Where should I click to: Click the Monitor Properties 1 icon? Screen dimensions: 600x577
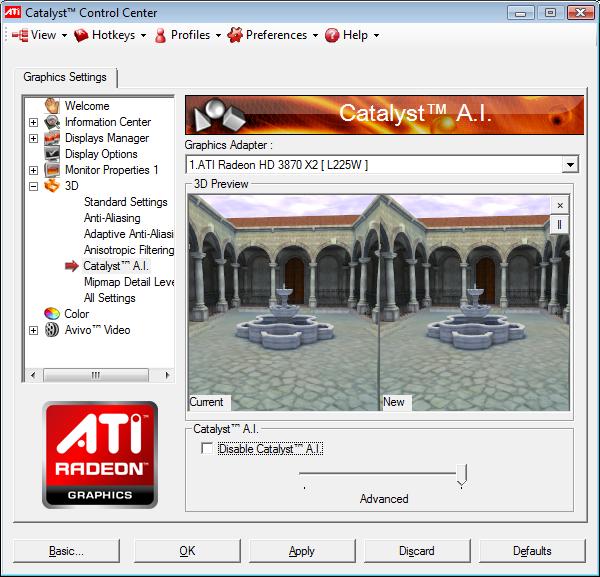pos(52,170)
